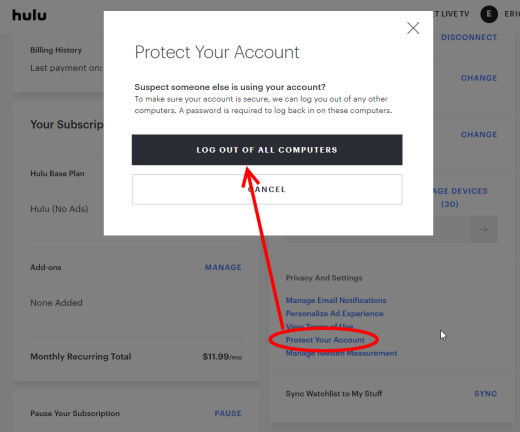Pause your subscription
The height and width of the screenshot is (432, 520).
(x=228, y=413)
